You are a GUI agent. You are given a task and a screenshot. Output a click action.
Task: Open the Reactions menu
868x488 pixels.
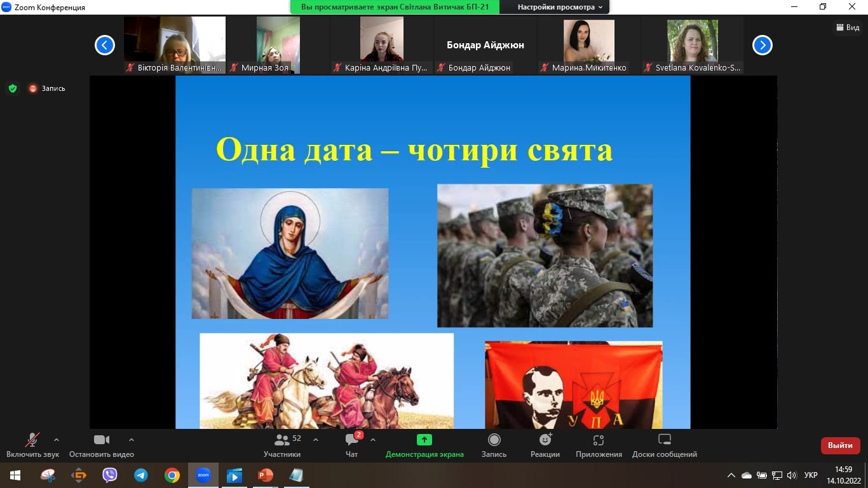pyautogui.click(x=545, y=440)
